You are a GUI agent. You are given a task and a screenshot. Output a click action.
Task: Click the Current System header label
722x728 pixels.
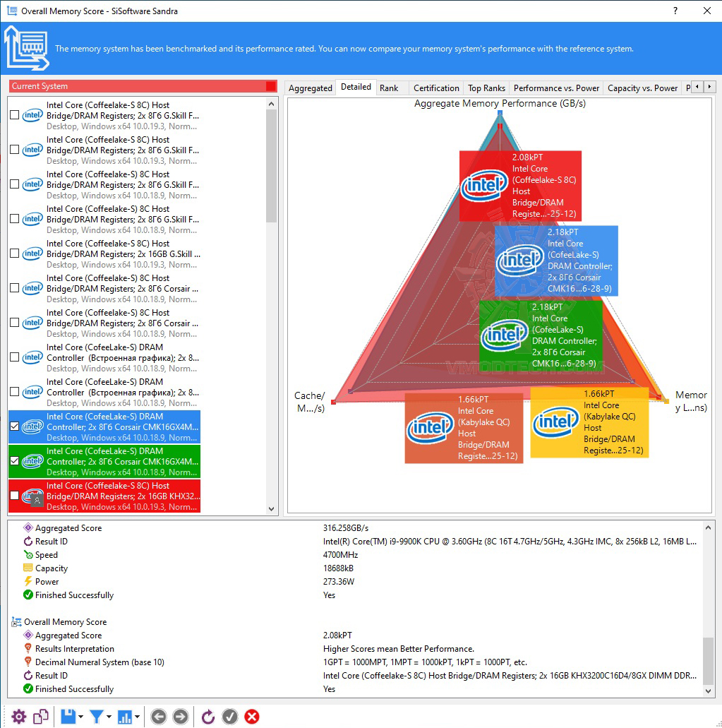40,86
